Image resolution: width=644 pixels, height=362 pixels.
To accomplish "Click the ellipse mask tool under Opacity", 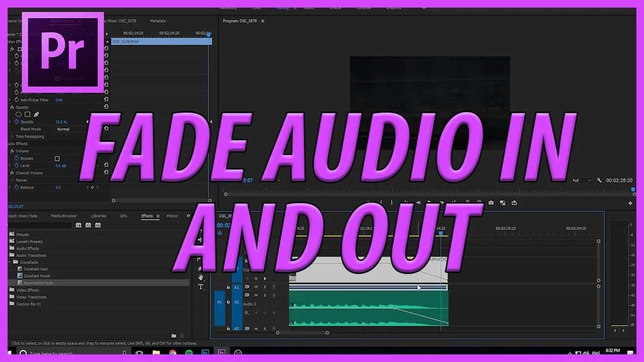I will pyautogui.click(x=19, y=114).
